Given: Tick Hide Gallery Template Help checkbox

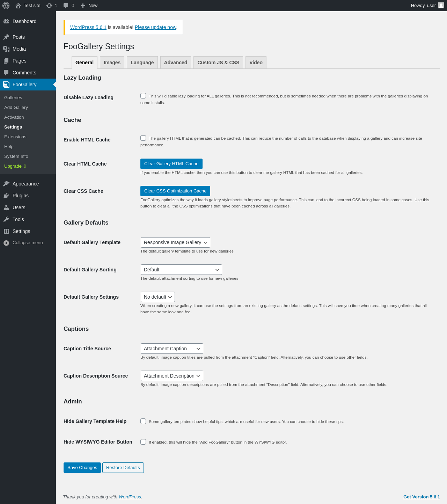Looking at the screenshot, I should [x=143, y=421].
